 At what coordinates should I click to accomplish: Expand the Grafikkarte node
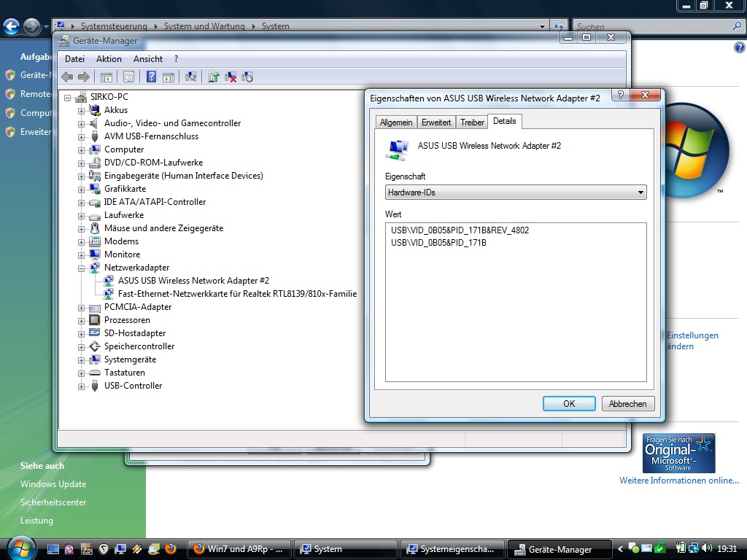(x=82, y=190)
